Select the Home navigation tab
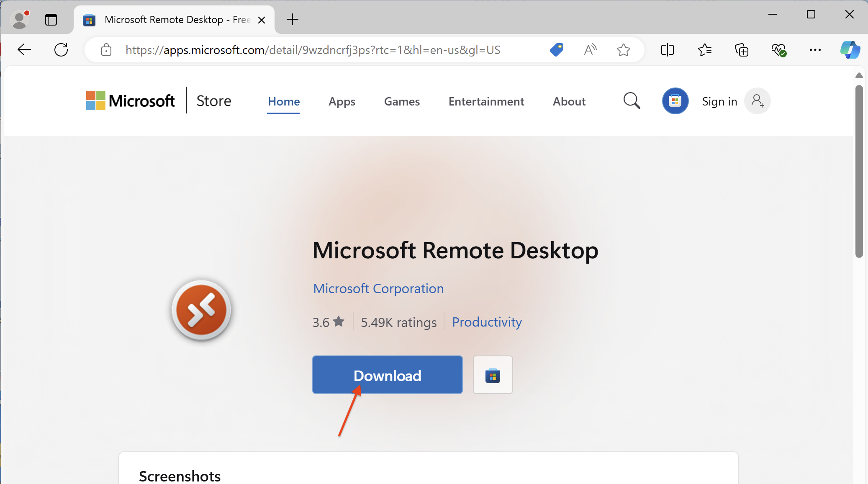 [x=284, y=102]
